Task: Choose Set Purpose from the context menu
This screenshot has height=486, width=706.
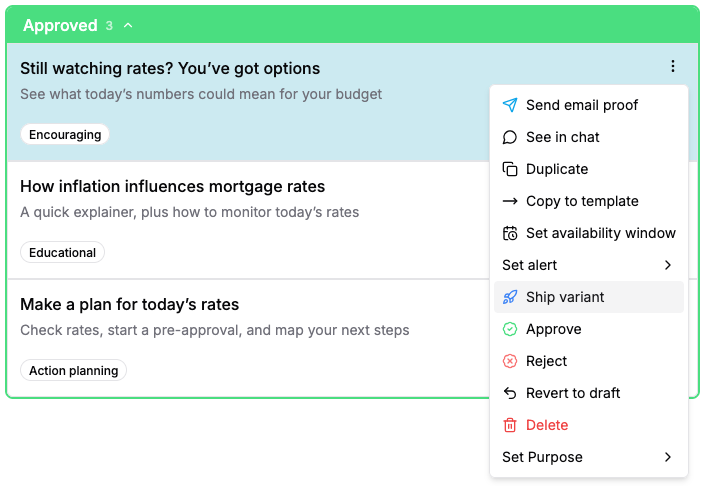Action: click(x=542, y=457)
